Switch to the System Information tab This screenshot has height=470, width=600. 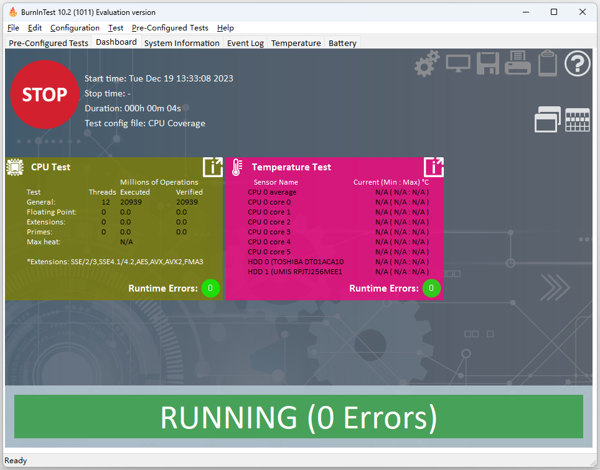pyautogui.click(x=181, y=43)
